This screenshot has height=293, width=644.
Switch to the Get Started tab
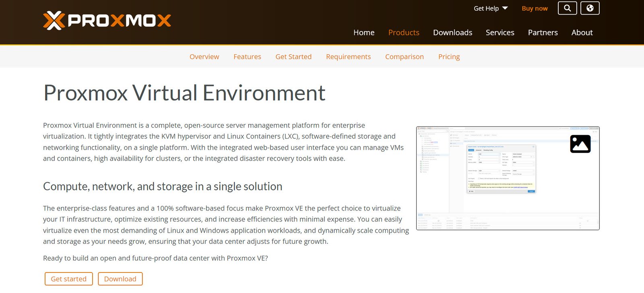pos(293,57)
